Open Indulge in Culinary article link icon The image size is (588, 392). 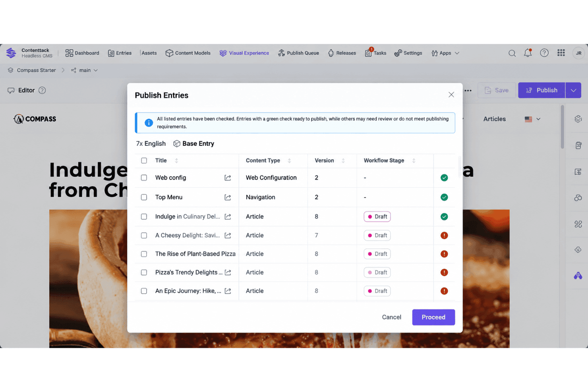click(228, 216)
